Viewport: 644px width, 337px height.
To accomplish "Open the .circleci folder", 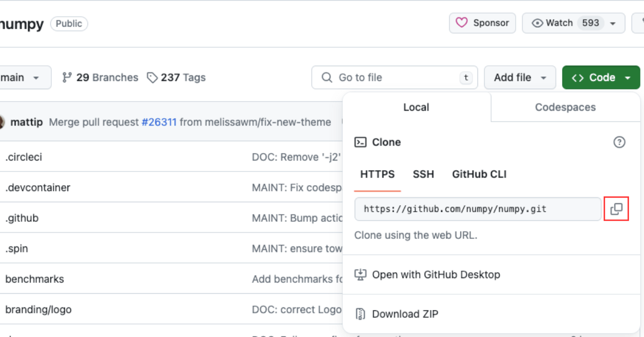I will tap(24, 157).
